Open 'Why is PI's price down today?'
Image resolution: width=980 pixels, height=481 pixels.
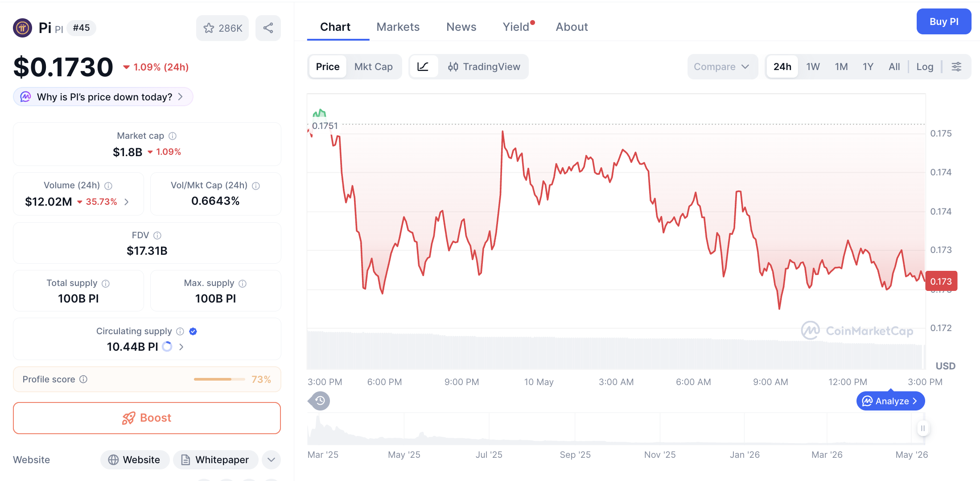pyautogui.click(x=103, y=97)
